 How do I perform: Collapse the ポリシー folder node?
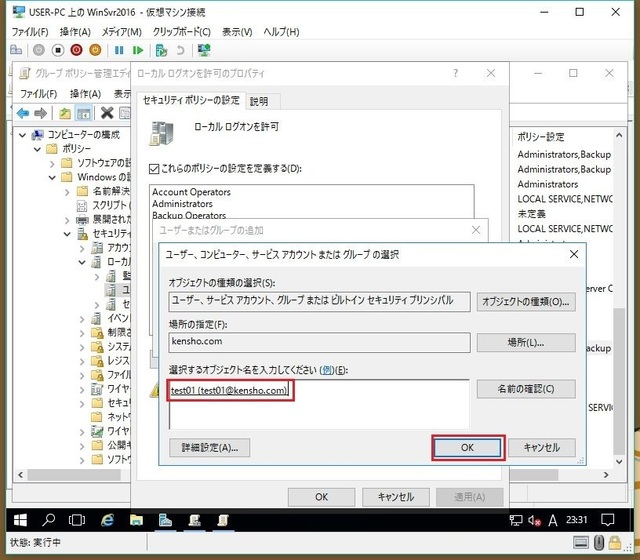coord(38,148)
